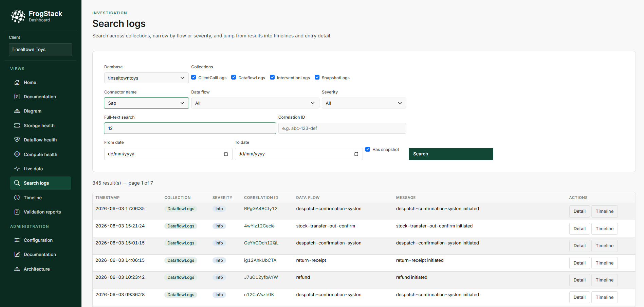The image size is (644, 307).
Task: Click the To date field
Action: (299, 154)
